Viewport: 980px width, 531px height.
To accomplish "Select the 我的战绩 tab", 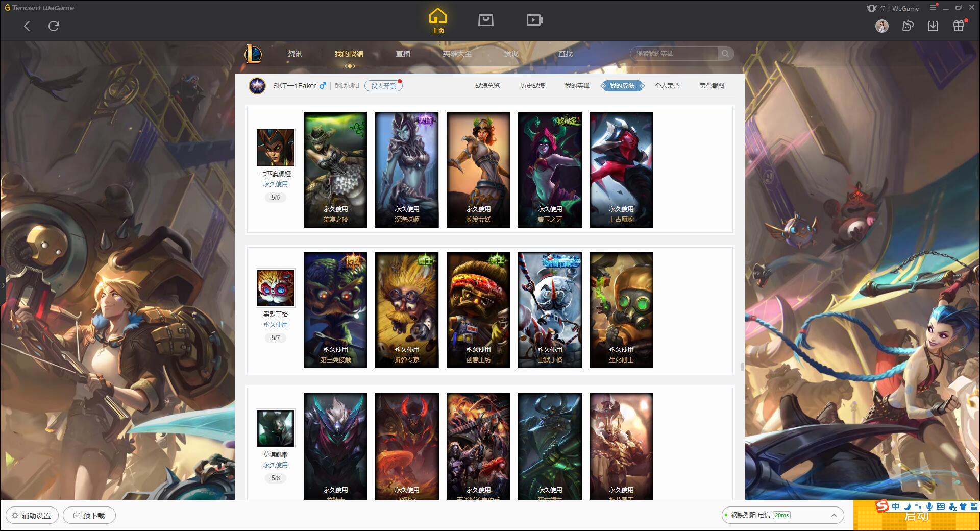I will pyautogui.click(x=349, y=54).
